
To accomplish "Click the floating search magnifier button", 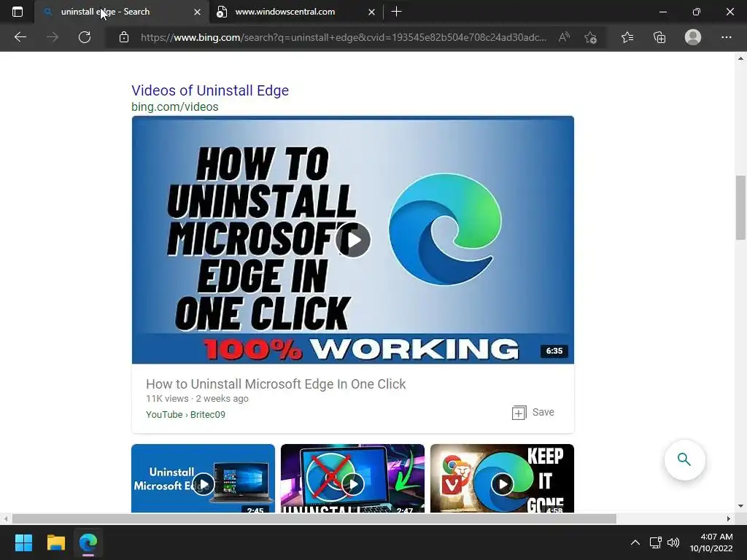I will (x=684, y=459).
